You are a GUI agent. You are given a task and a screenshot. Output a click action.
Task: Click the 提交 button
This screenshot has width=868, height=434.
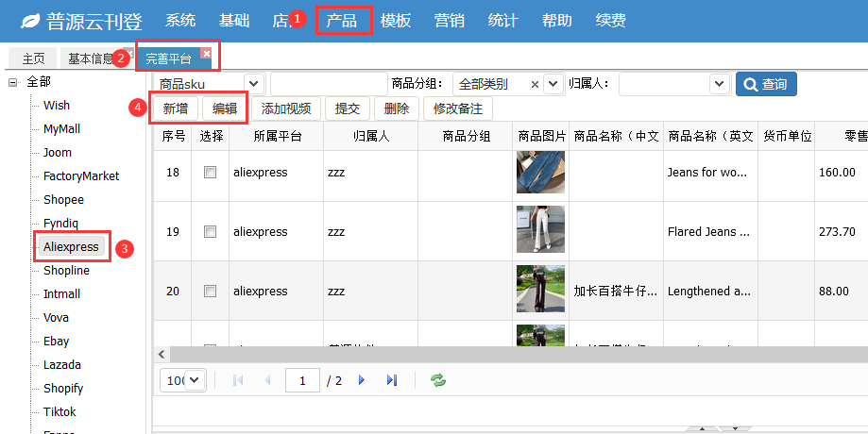(x=347, y=108)
